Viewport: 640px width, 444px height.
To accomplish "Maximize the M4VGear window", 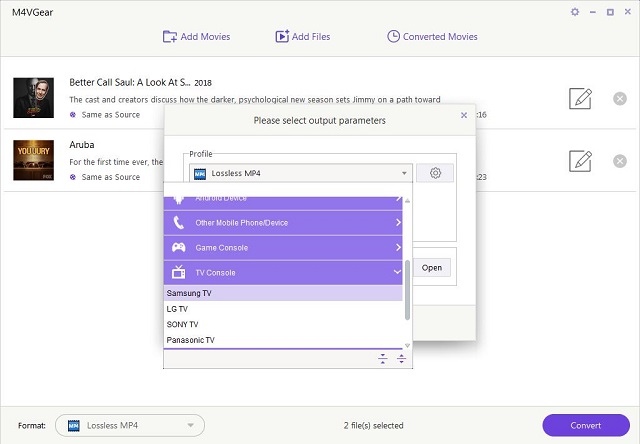I will 610,12.
